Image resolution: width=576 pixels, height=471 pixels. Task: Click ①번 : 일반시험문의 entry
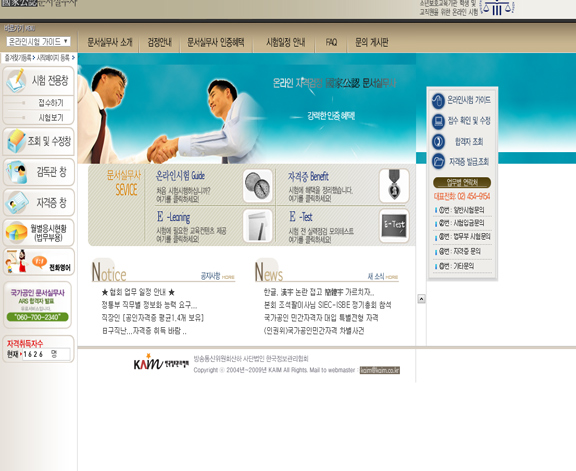coord(462,210)
